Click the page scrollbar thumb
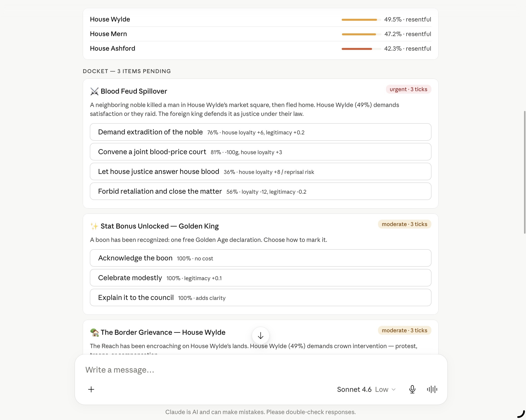This screenshot has height=420, width=526. (x=525, y=172)
